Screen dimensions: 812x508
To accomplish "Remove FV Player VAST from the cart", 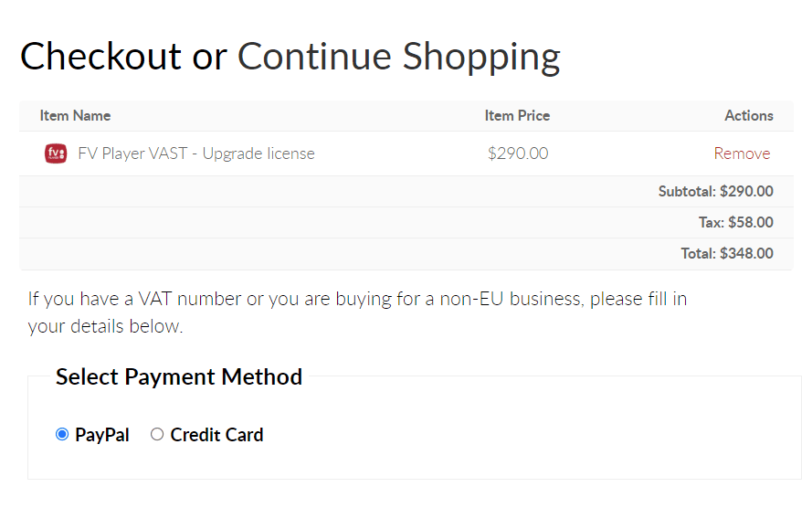I will pos(742,153).
